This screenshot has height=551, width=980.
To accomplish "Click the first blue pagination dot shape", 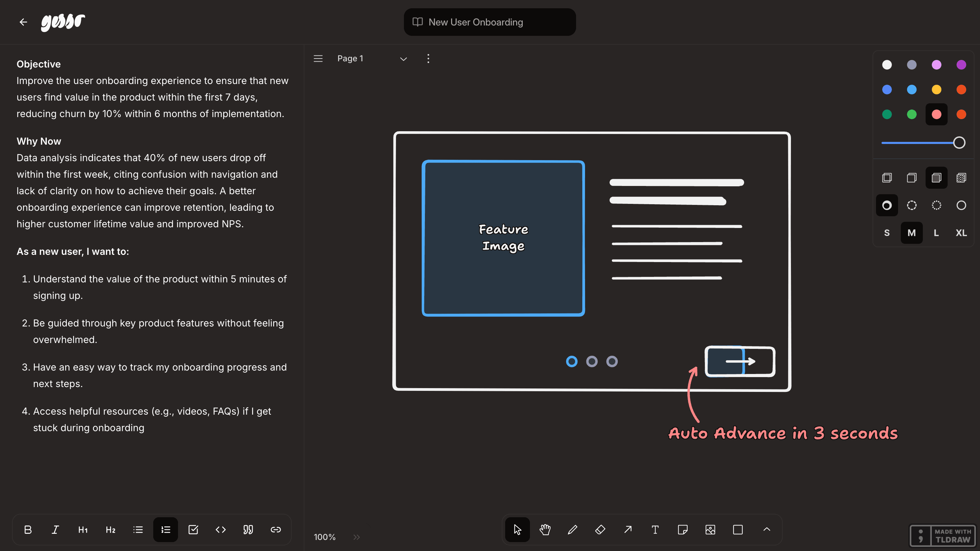I will [x=571, y=362].
